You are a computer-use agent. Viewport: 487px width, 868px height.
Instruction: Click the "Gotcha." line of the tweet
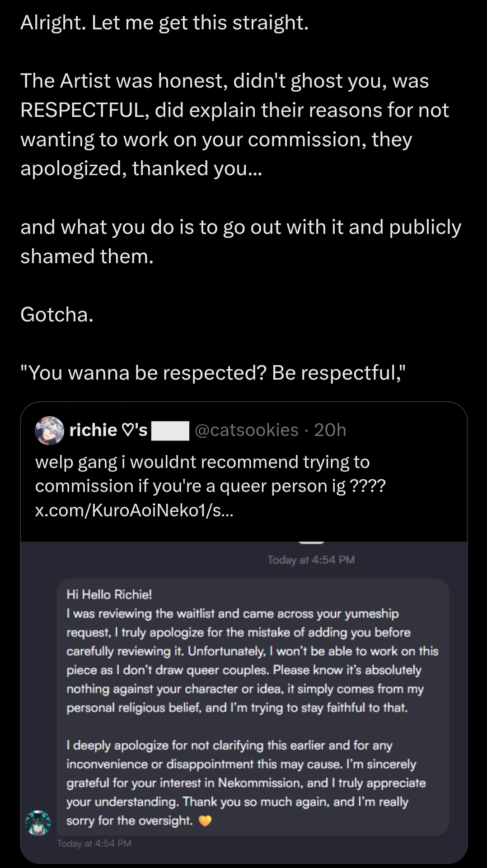click(x=57, y=315)
